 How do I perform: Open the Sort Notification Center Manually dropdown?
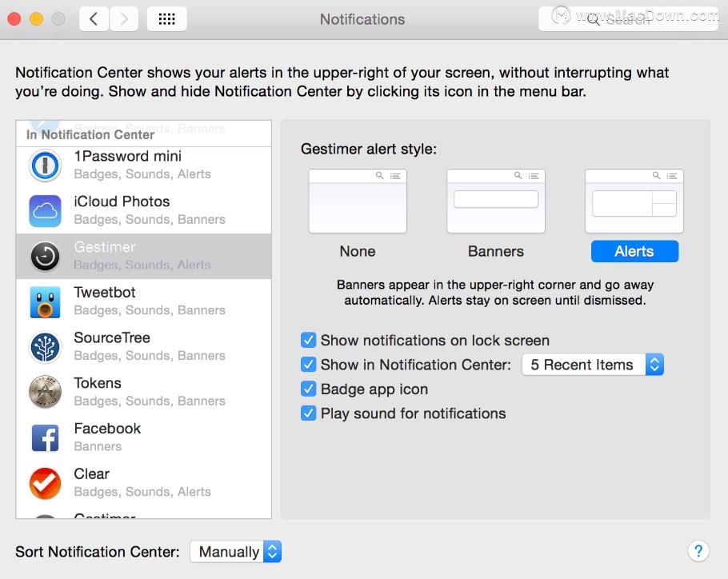click(x=236, y=552)
